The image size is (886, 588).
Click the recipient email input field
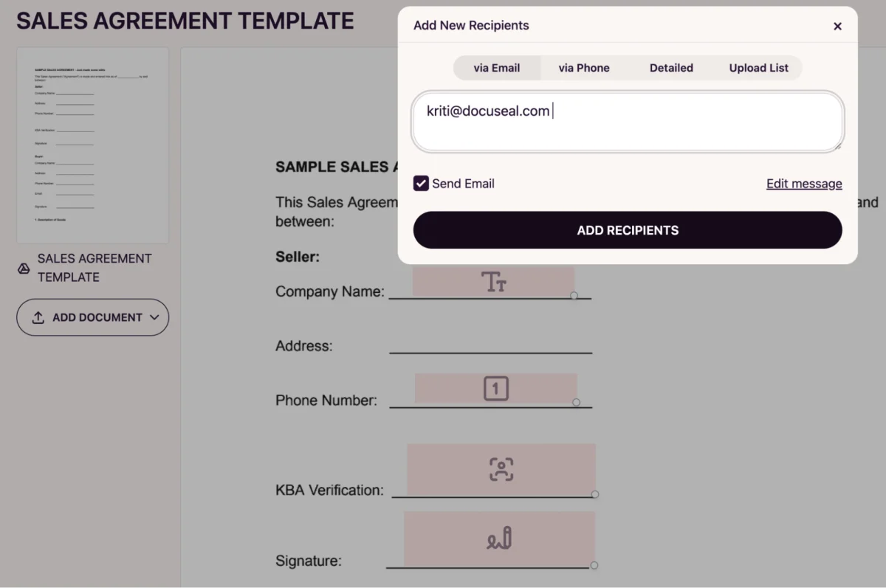(x=627, y=120)
